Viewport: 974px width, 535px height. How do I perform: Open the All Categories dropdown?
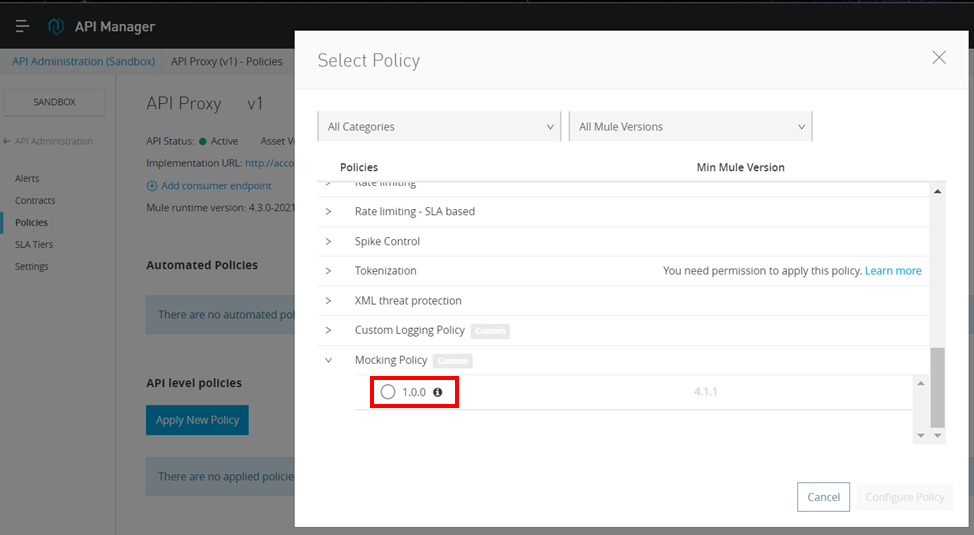coord(439,127)
